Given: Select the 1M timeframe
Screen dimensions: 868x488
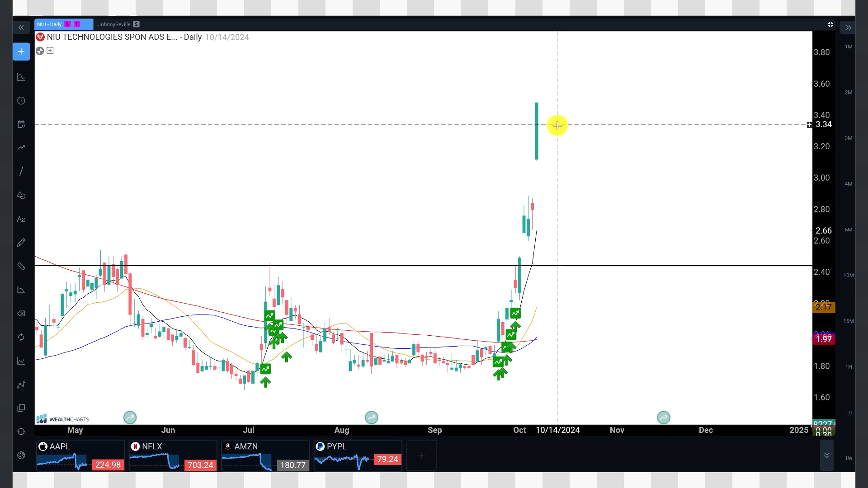Looking at the screenshot, I should coord(849,47).
